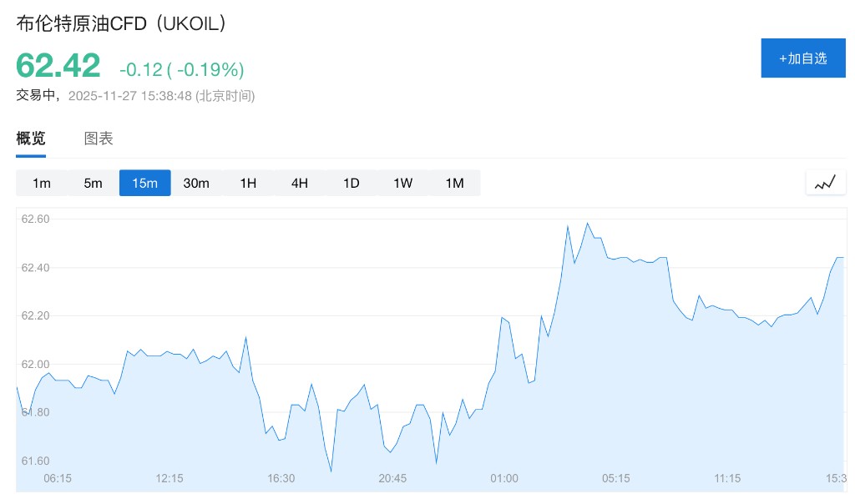
Task: Click the active 15m interval button
Action: 144,183
